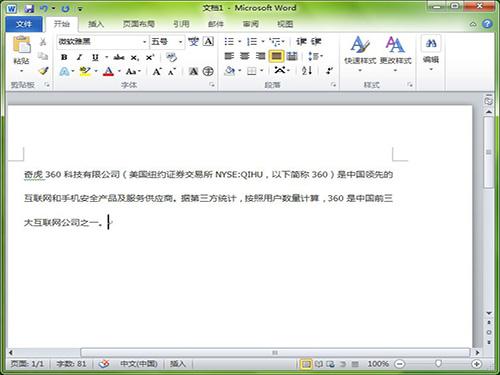Toggle Bold formatting

click(x=64, y=57)
